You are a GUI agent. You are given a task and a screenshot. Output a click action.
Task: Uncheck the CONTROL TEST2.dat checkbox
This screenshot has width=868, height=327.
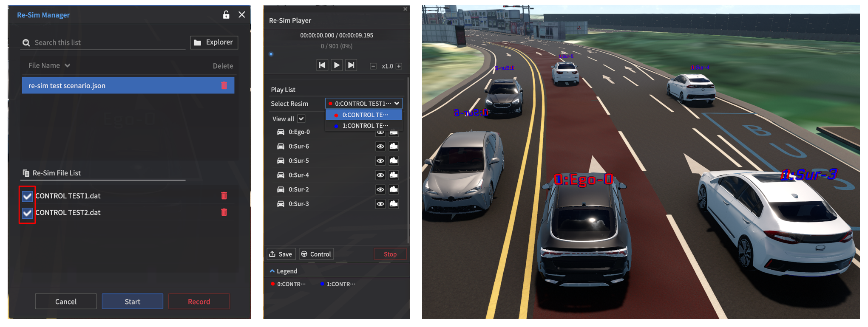(x=28, y=213)
